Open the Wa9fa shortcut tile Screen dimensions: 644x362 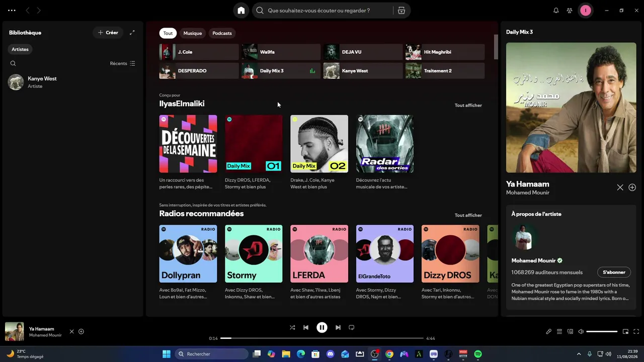coord(281,52)
